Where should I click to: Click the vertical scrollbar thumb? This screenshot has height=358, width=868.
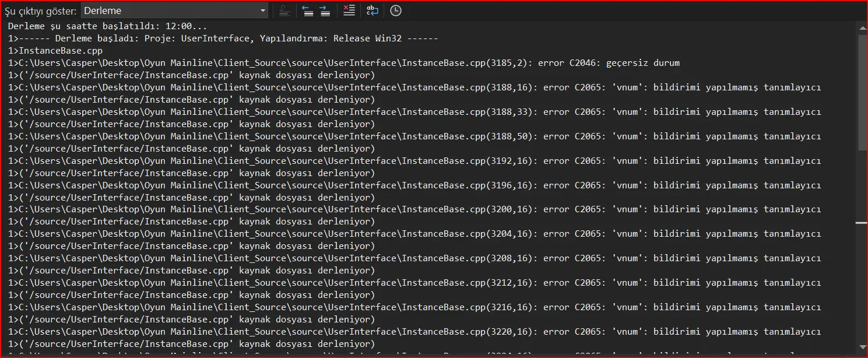pyautogui.click(x=862, y=93)
